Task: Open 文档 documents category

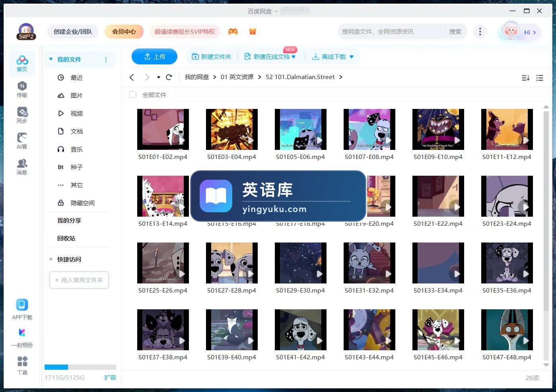Action: (77, 131)
